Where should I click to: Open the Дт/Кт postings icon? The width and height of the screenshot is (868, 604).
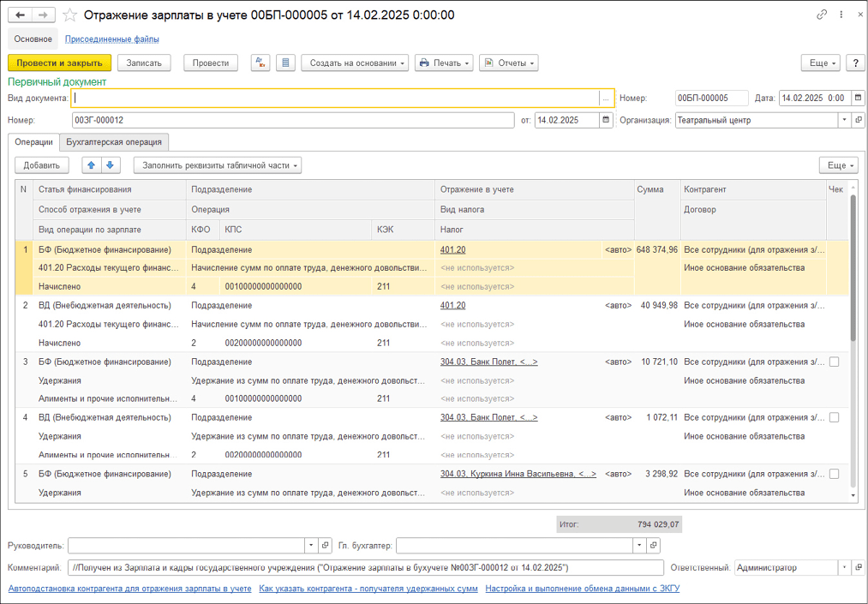pyautogui.click(x=260, y=63)
